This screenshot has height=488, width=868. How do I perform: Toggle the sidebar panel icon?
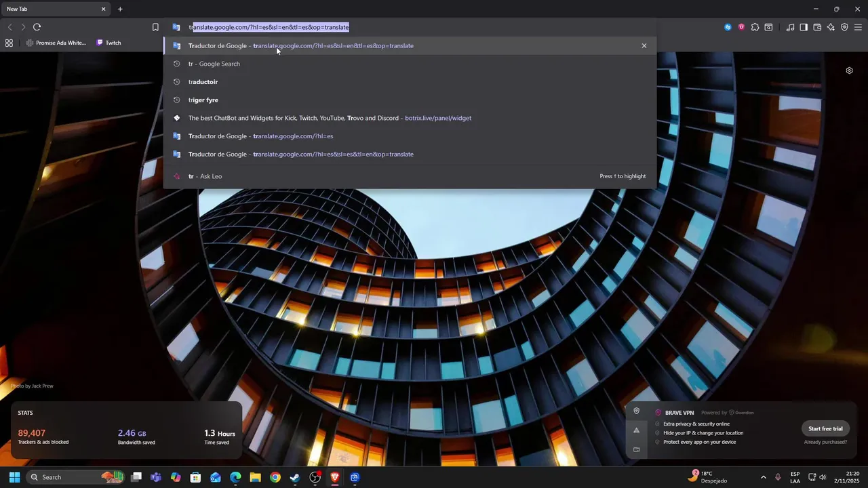[804, 27]
